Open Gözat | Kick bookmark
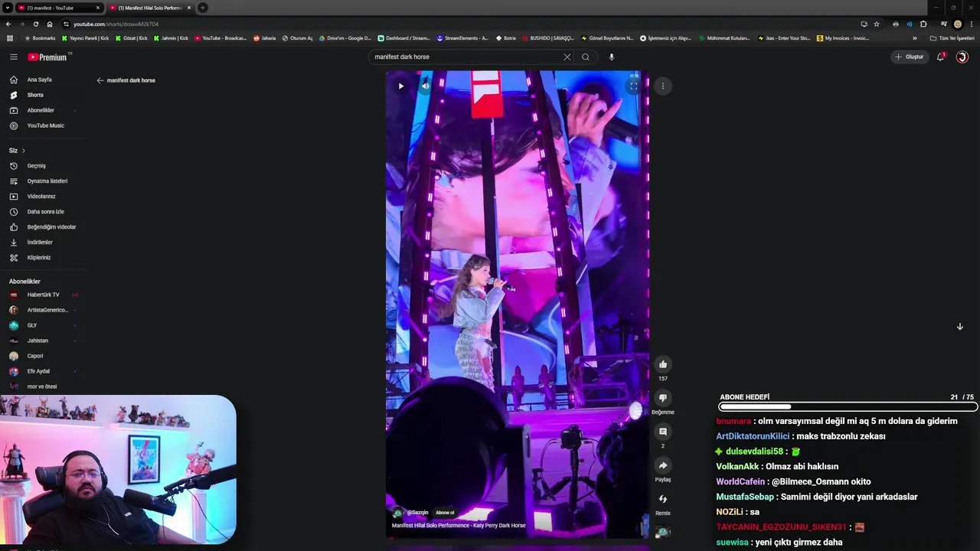This screenshot has height=551, width=980. [132, 38]
